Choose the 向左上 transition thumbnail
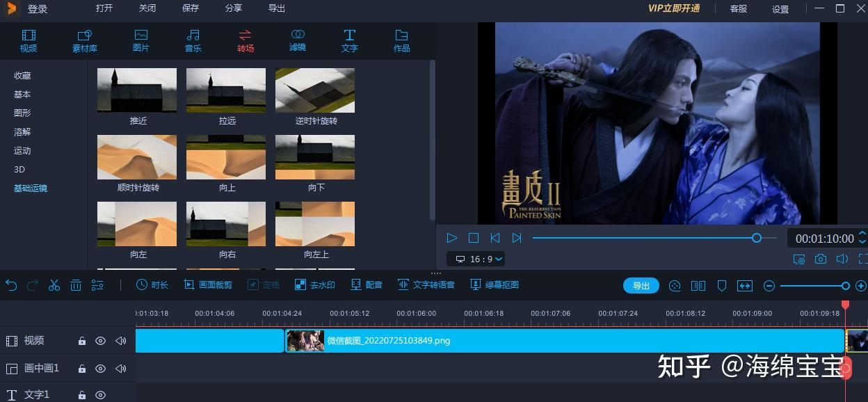The height and width of the screenshot is (402, 868). (x=315, y=224)
